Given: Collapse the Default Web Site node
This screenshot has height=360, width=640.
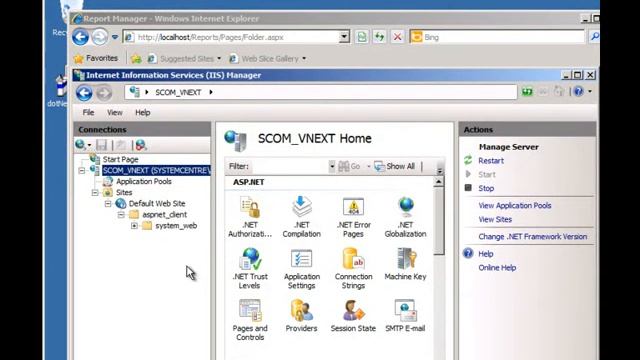Looking at the screenshot, I should click(x=108, y=203).
